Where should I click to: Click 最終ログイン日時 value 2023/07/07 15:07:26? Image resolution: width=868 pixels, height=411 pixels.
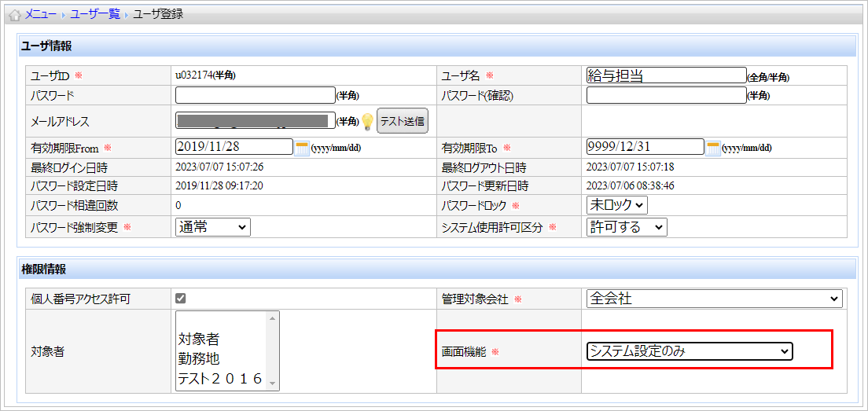point(219,167)
